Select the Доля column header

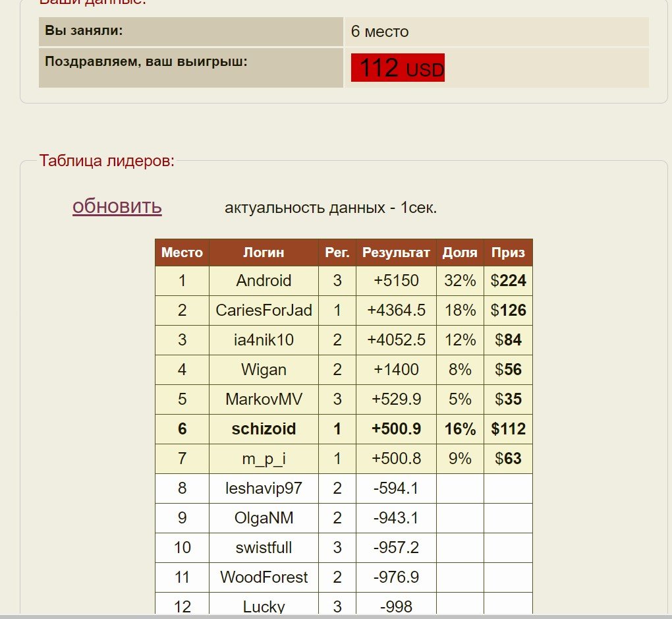[x=460, y=252]
